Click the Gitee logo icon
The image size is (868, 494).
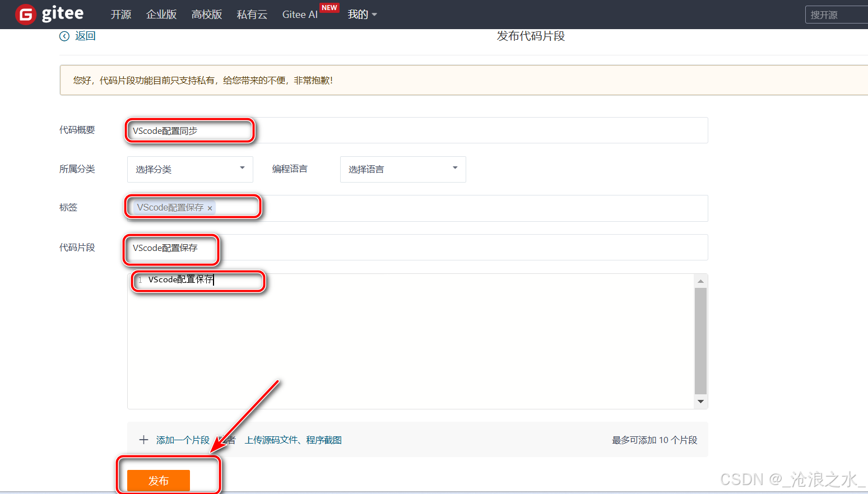25,14
